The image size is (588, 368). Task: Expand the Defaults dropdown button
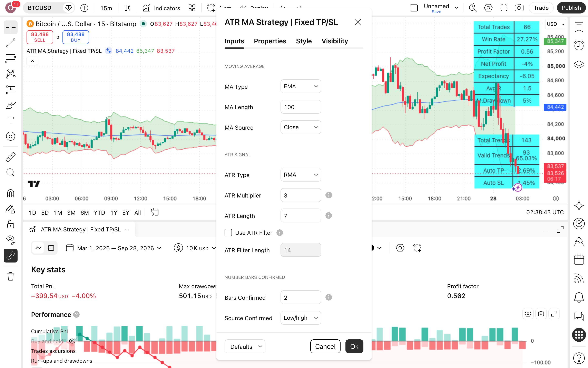point(245,347)
